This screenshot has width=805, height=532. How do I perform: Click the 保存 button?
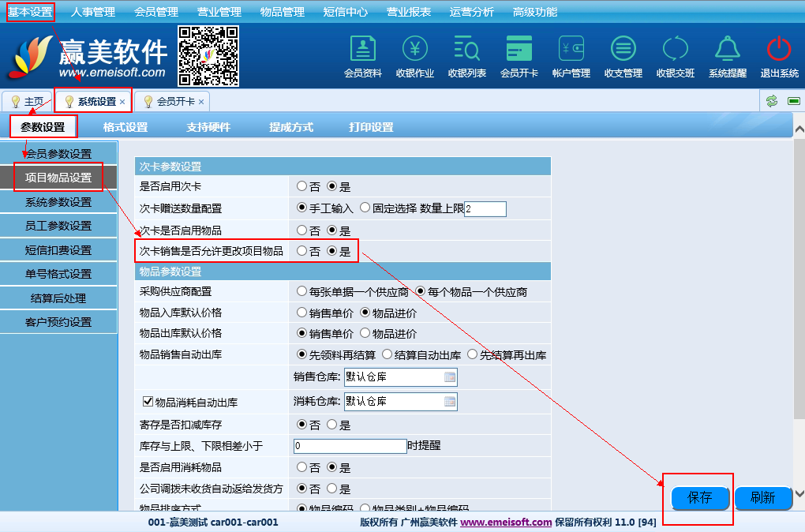pos(699,498)
